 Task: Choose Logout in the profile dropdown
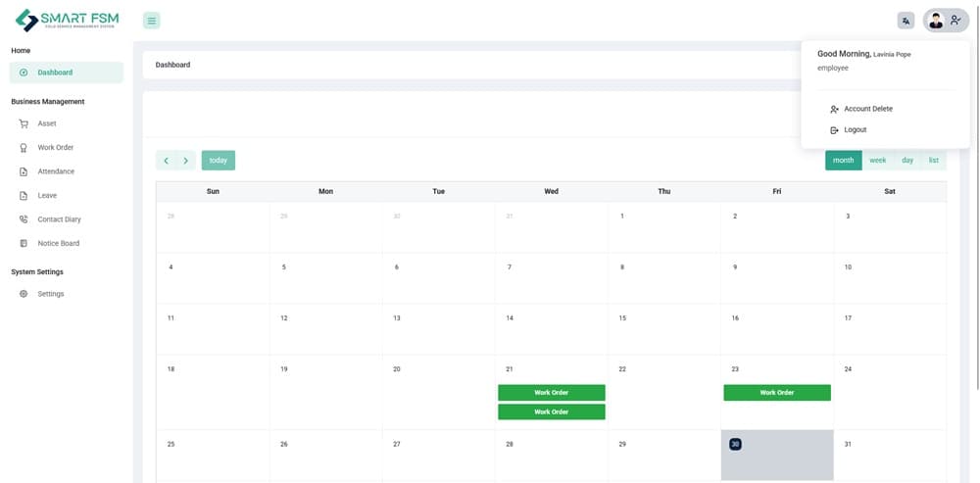855,129
